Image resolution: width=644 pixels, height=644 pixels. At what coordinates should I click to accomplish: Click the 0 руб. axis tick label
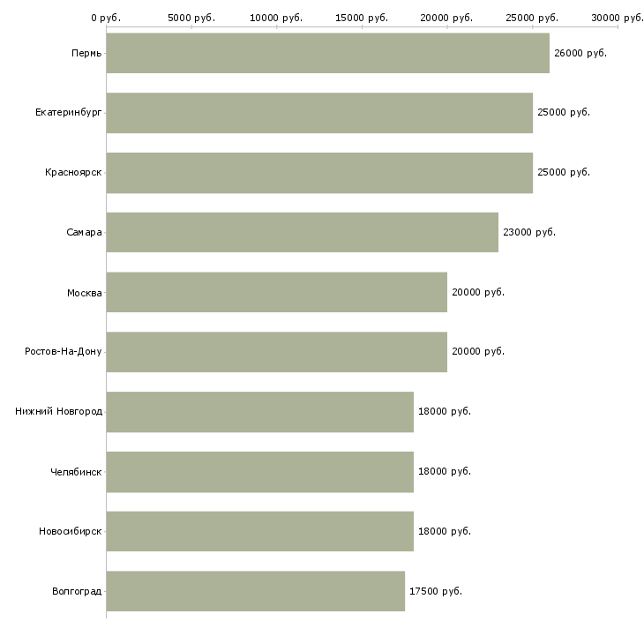coord(106,18)
